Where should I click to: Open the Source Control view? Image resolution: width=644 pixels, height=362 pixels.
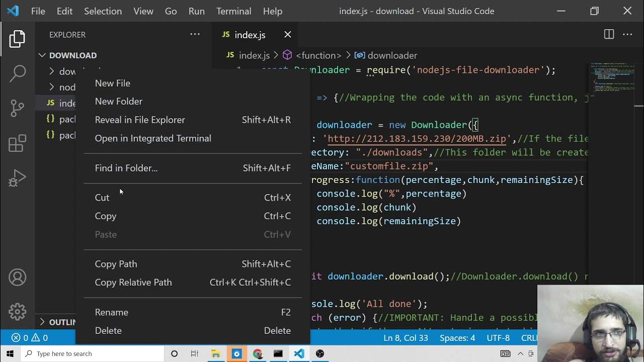point(17,108)
